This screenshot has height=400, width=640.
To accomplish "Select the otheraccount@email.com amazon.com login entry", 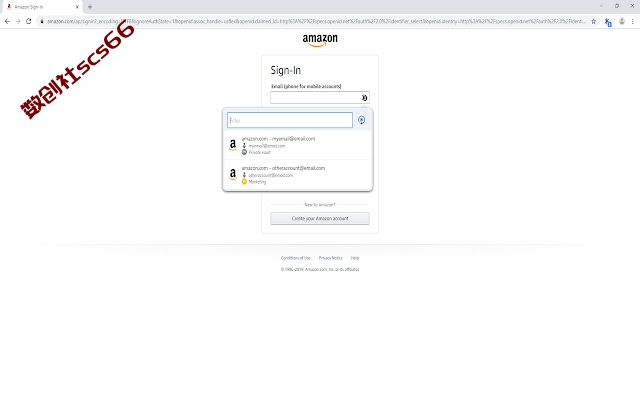I will (x=298, y=175).
